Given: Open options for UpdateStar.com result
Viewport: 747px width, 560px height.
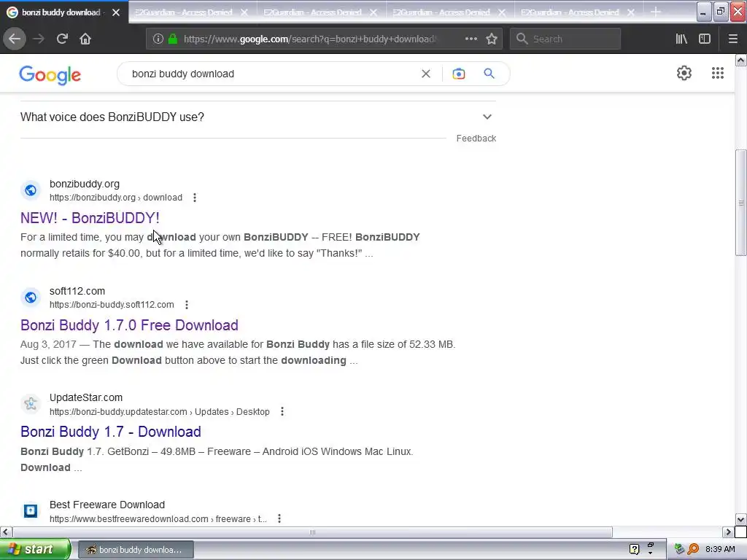Looking at the screenshot, I should point(282,411).
